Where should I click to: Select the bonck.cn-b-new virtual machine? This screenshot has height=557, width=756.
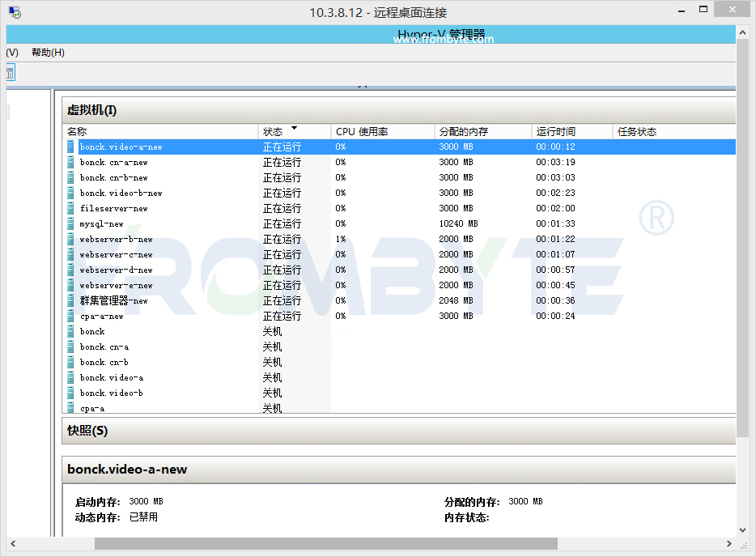pos(399,177)
